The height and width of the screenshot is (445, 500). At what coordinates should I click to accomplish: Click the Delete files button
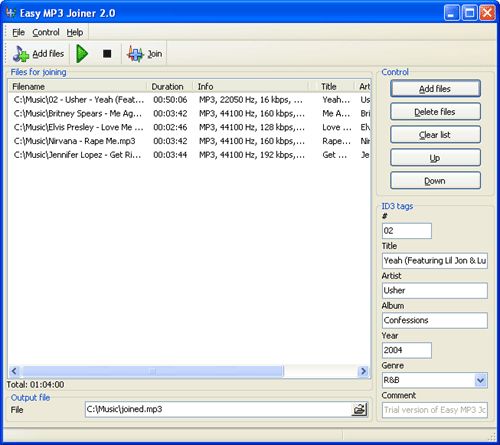(435, 112)
